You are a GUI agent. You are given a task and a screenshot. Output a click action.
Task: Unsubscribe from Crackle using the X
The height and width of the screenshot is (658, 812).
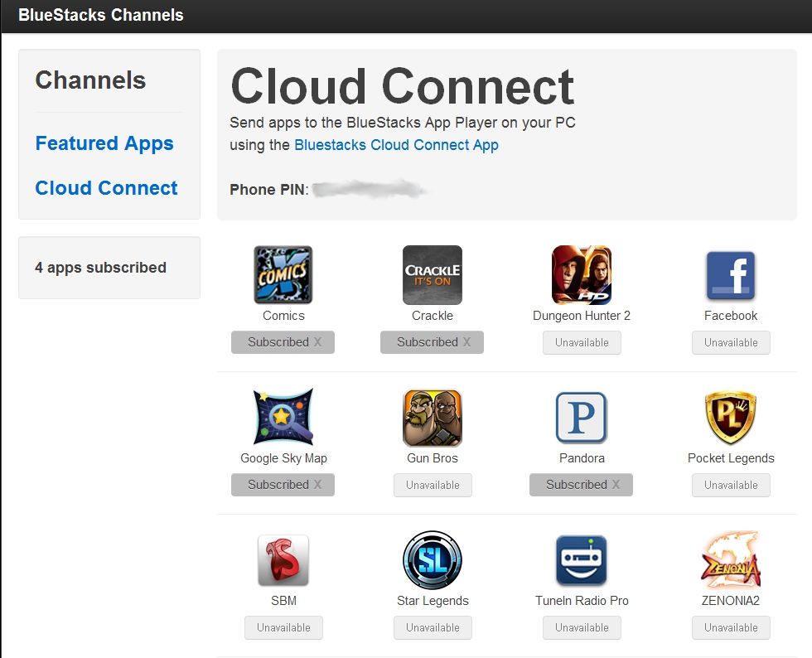click(468, 342)
